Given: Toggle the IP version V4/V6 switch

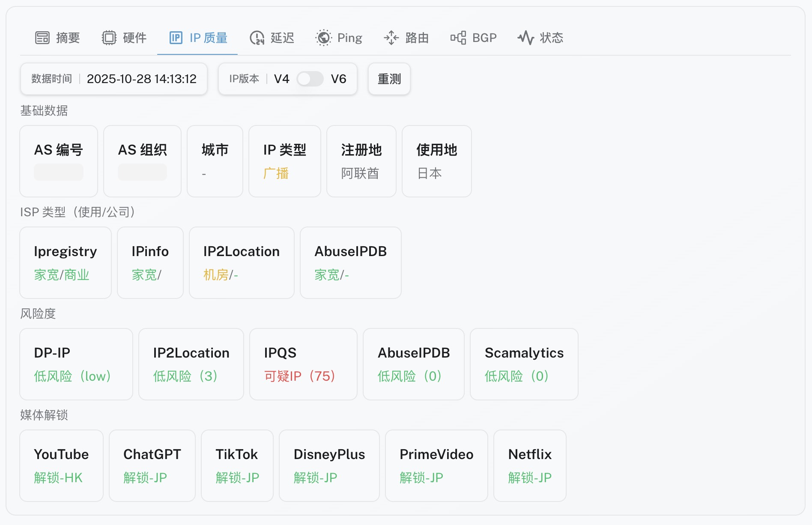Looking at the screenshot, I should [310, 79].
